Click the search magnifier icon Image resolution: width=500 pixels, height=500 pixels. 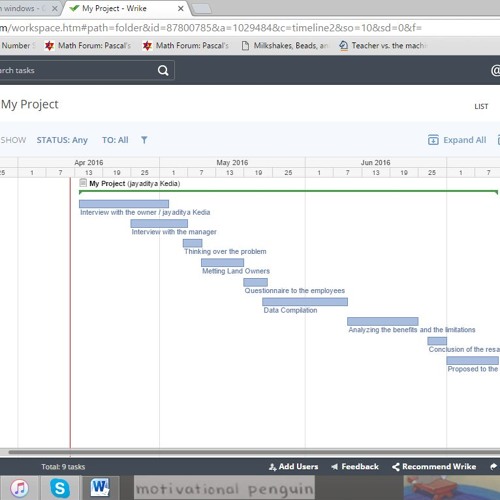pyautogui.click(x=163, y=70)
